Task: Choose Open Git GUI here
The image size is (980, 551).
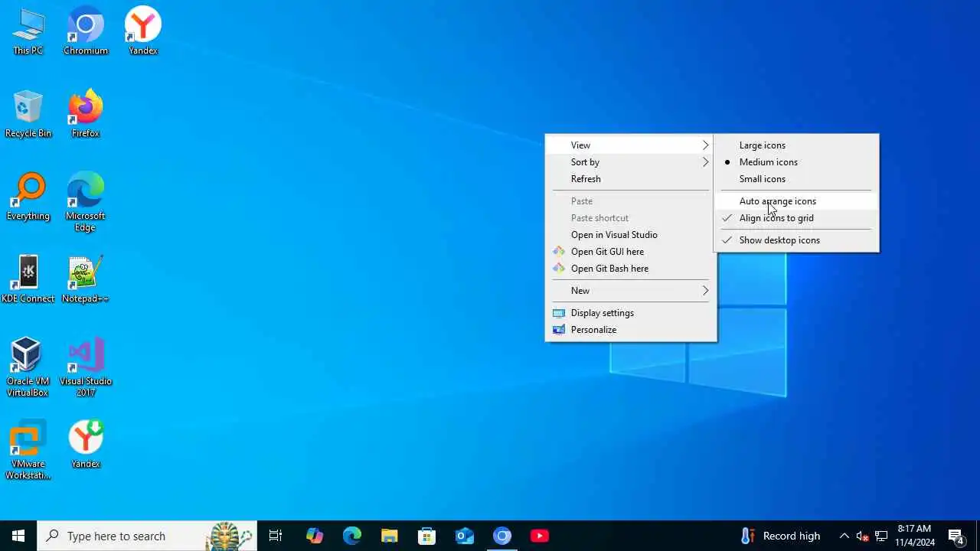Action: pos(630,252)
